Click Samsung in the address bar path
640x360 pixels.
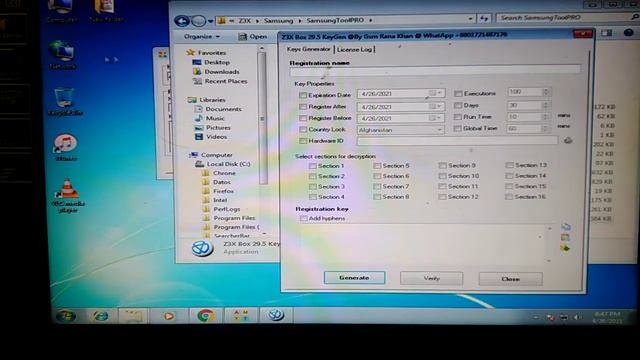tap(278, 20)
